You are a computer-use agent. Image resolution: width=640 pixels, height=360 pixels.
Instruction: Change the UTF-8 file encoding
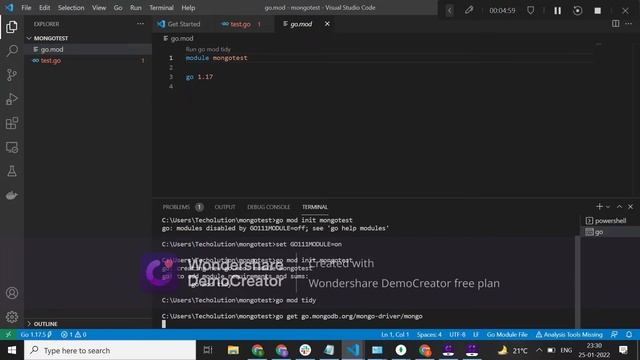point(457,334)
